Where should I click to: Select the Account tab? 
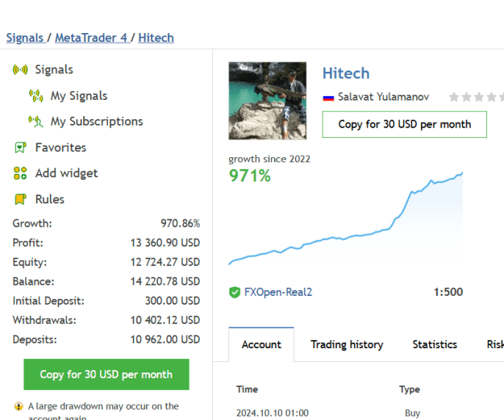coord(261,344)
